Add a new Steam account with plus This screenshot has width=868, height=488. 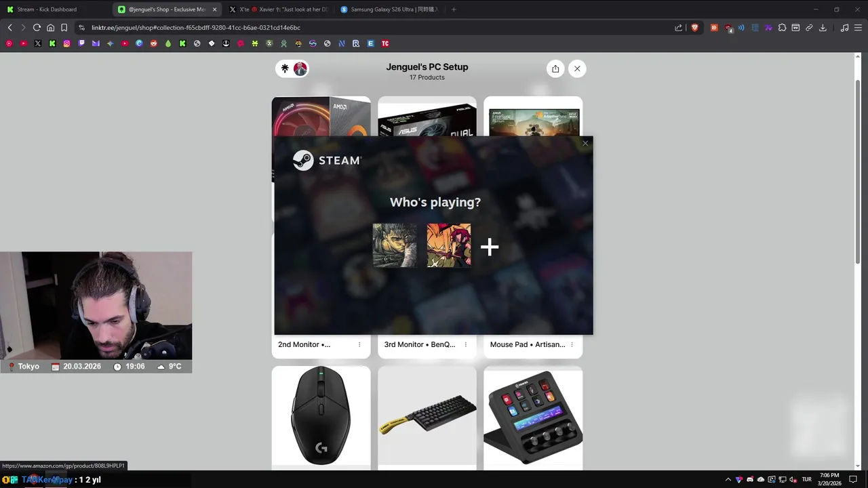coord(490,247)
